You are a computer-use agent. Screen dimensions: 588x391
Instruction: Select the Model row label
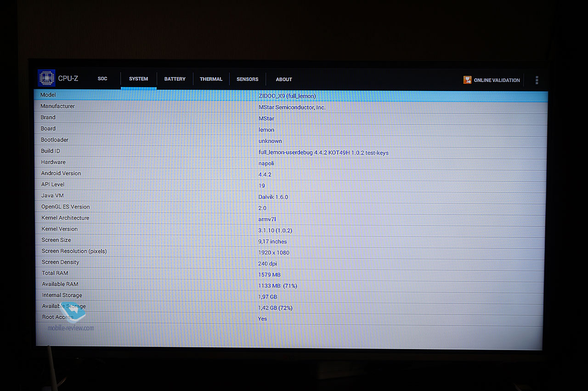pos(48,95)
